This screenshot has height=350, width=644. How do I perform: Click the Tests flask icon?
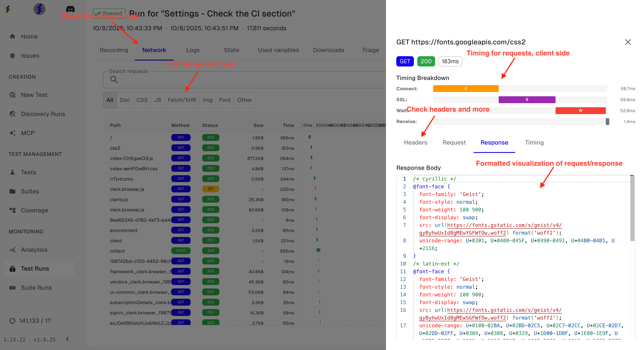pos(12,172)
